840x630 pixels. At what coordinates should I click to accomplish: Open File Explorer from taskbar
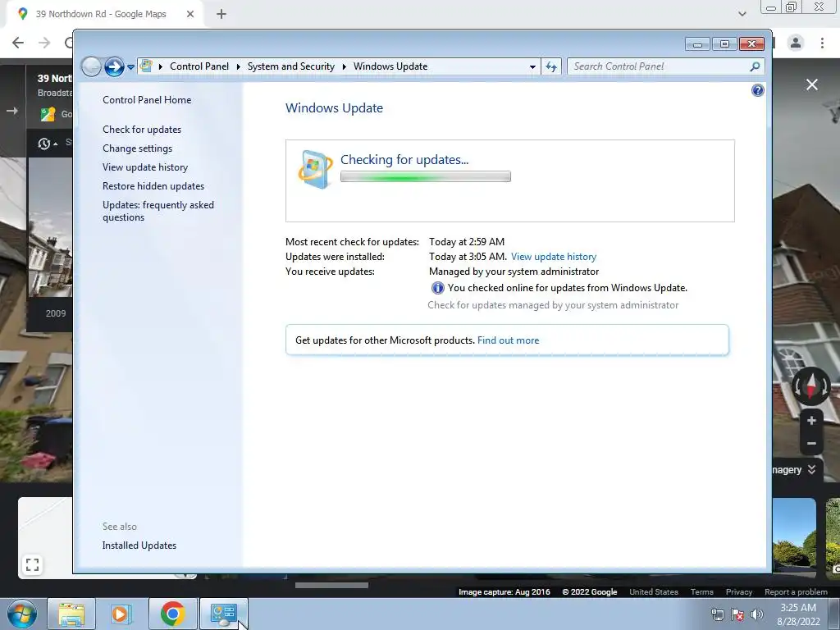[x=71, y=614]
